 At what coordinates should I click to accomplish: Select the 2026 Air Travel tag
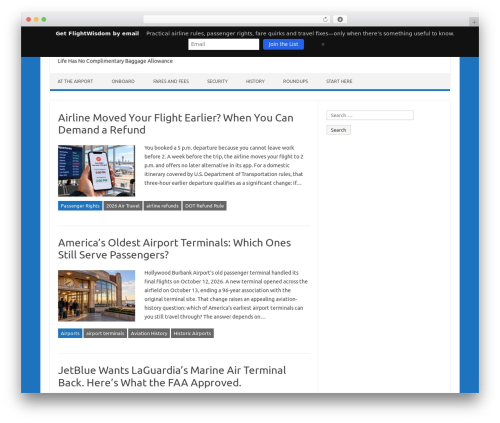[x=123, y=206]
